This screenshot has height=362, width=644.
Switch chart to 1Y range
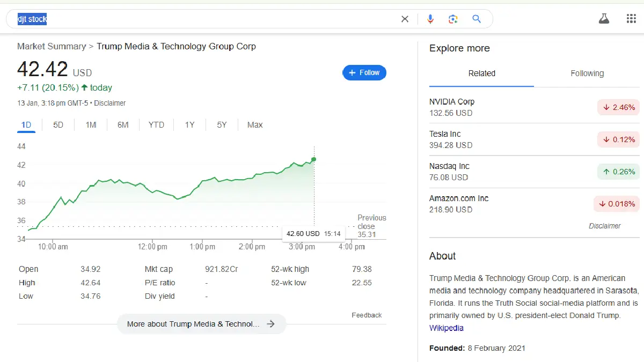tap(189, 125)
